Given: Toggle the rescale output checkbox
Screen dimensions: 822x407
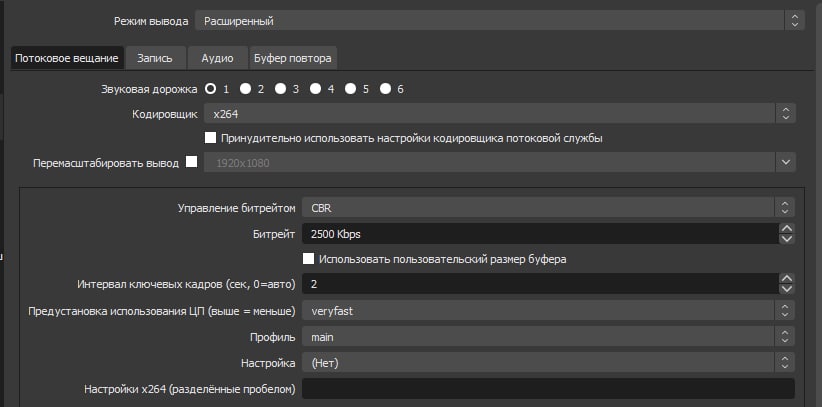Looking at the screenshot, I should 192,162.
